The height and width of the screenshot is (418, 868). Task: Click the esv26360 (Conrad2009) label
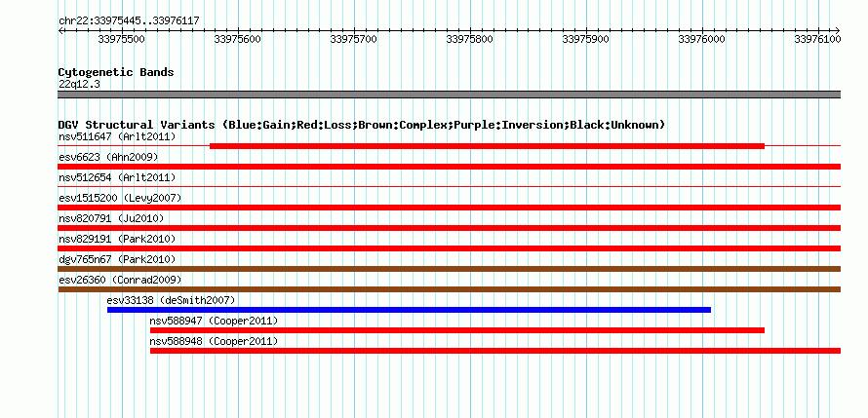point(120,280)
